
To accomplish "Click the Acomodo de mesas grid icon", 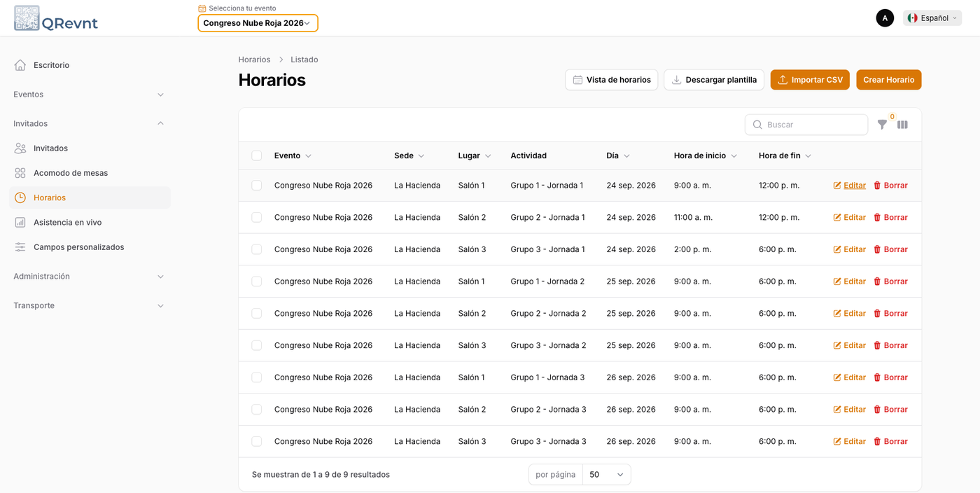I will (20, 173).
